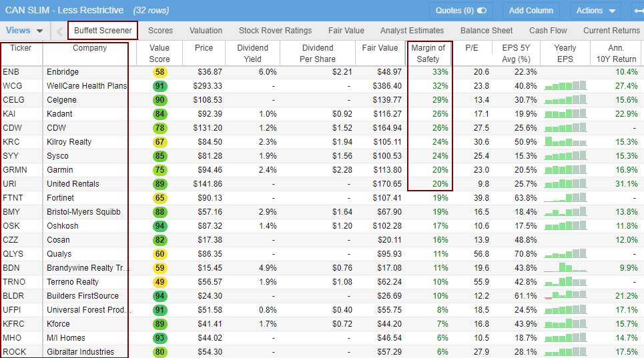Open the Balance Sheet tab
Image resolution: width=644 pixels, height=358 pixels.
[x=487, y=31]
